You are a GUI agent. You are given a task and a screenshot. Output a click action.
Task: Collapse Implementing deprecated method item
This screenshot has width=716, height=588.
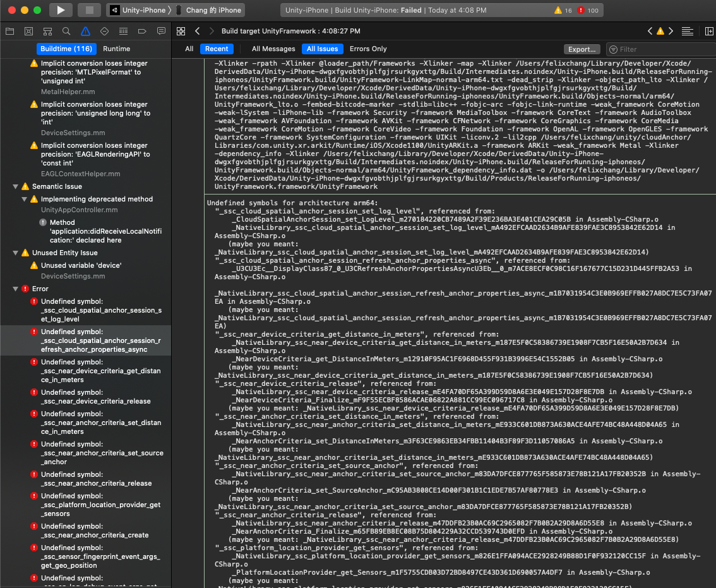(x=24, y=199)
